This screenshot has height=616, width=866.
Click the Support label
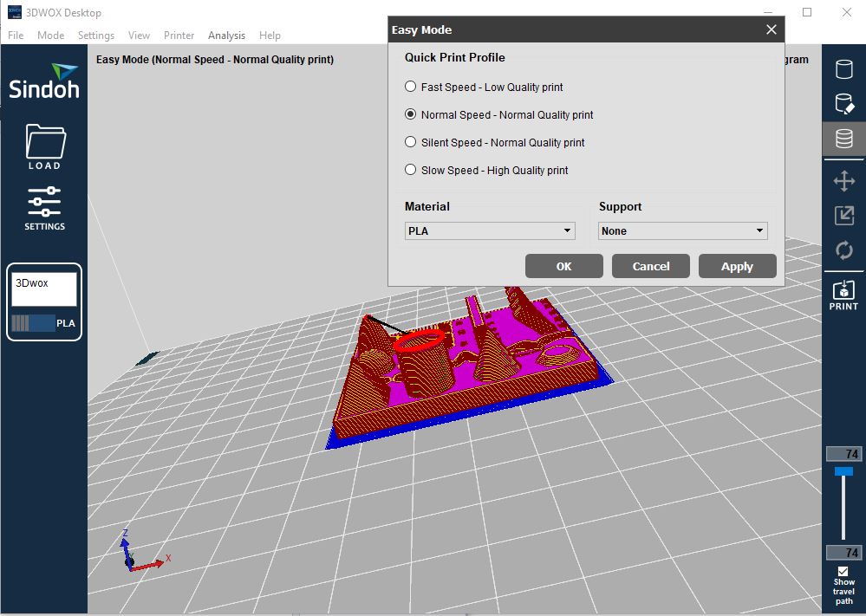(620, 207)
